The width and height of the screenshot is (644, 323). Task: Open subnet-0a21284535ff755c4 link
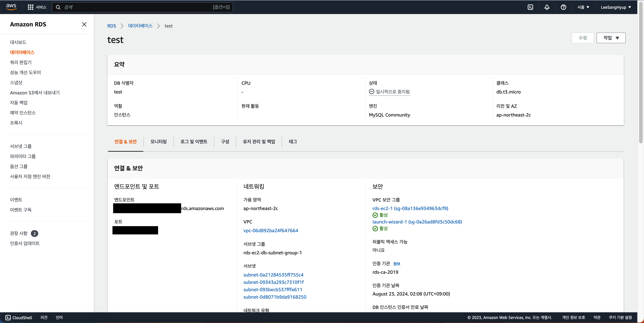point(273,275)
